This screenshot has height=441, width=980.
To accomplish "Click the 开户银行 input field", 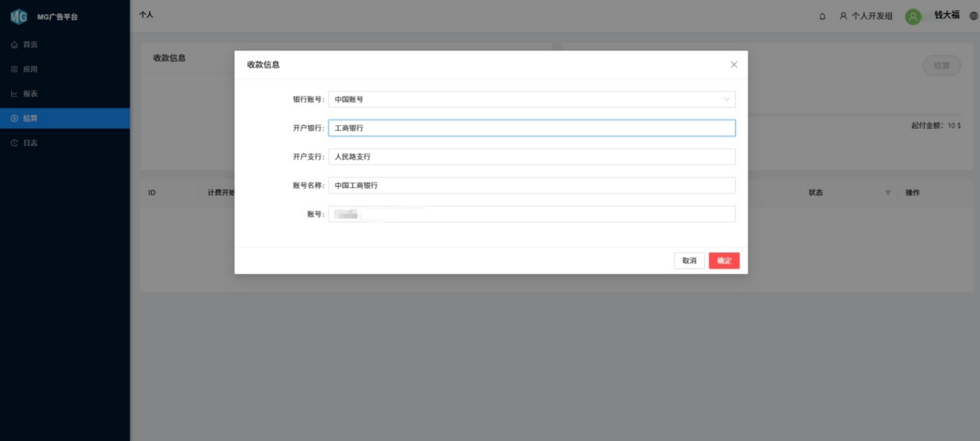I will pyautogui.click(x=531, y=128).
